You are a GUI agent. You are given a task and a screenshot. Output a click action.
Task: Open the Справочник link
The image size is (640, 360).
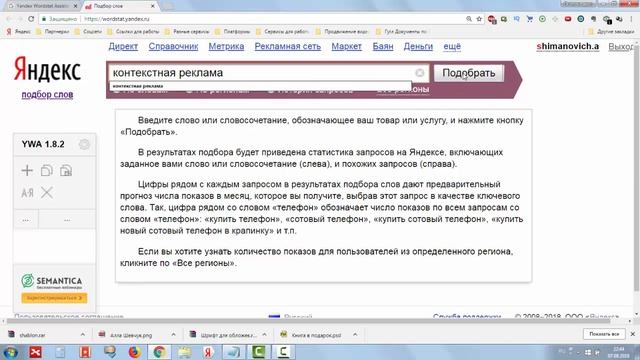click(x=173, y=47)
